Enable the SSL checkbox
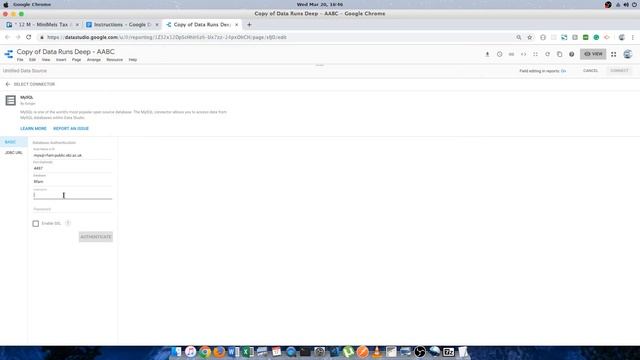 (36, 223)
